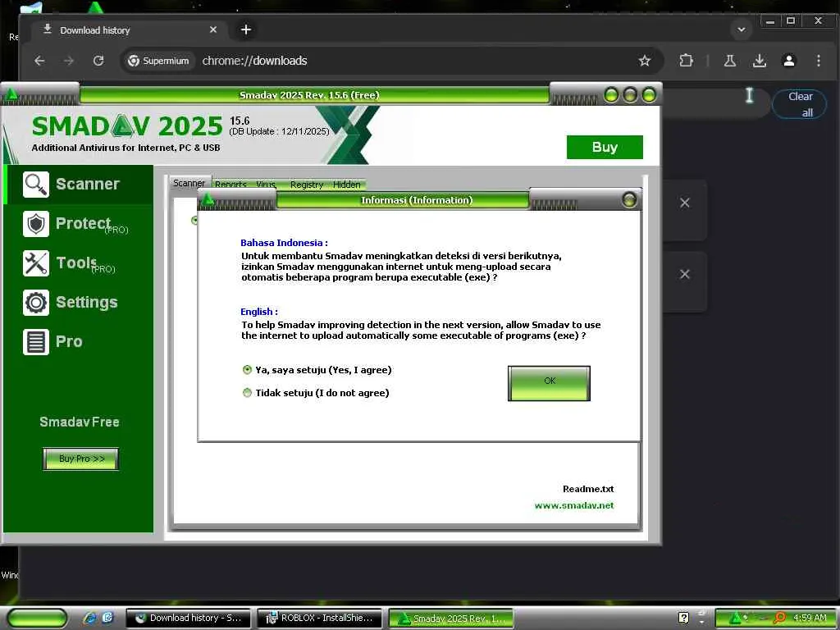This screenshot has height=630, width=840.
Task: Click the Smadav triangle logo in main title bar
Action: 11,95
